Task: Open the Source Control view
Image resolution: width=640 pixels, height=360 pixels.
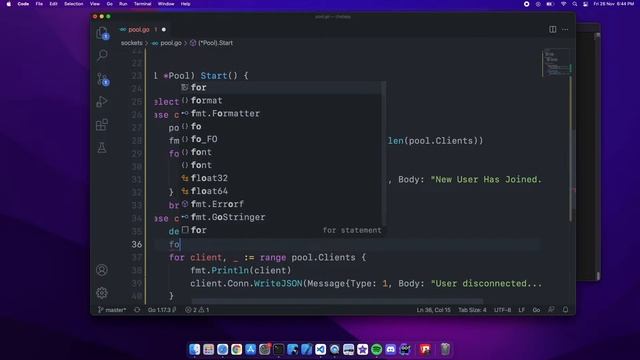Action: pos(102,78)
